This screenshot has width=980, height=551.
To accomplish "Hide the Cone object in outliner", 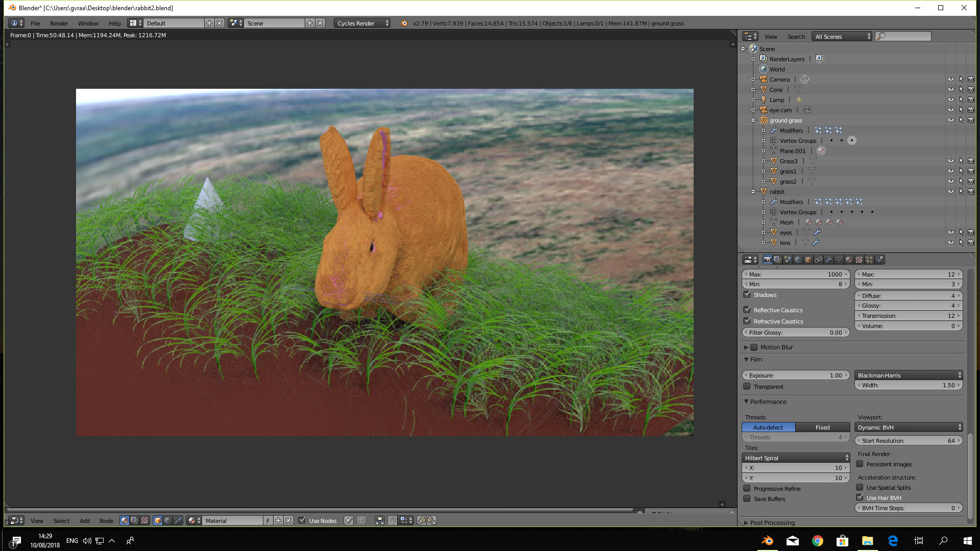I will [x=951, y=89].
